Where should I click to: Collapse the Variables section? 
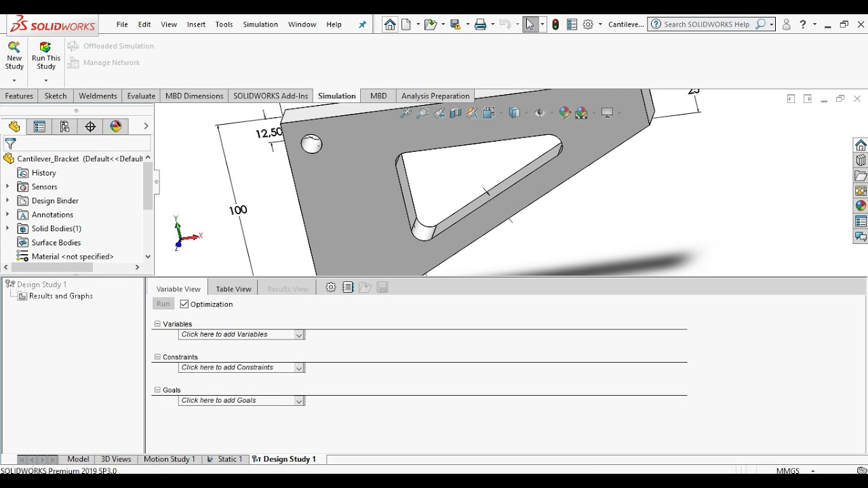click(157, 324)
